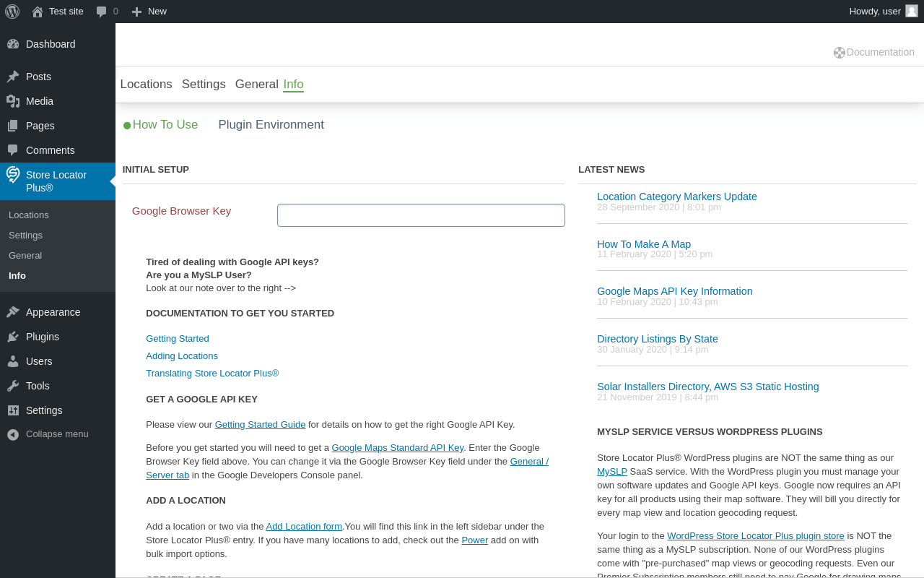Open the Plugins menu
The image size is (924, 578).
(43, 337)
